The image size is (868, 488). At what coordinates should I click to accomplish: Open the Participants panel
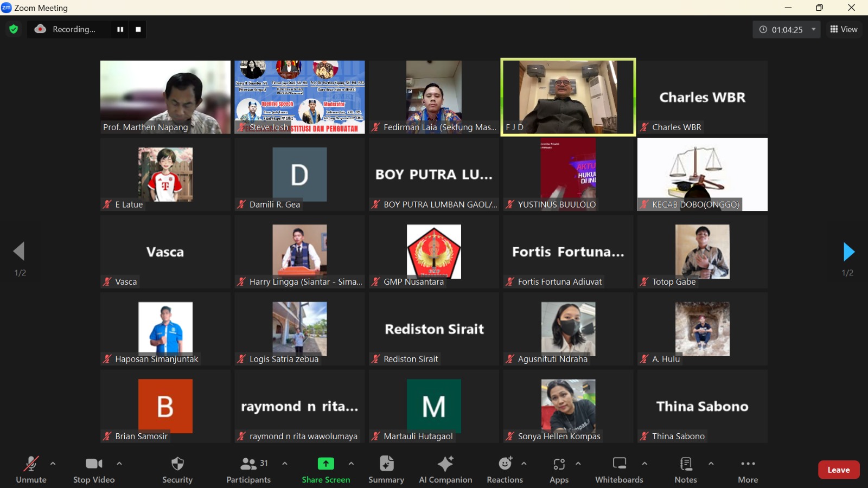(x=248, y=470)
